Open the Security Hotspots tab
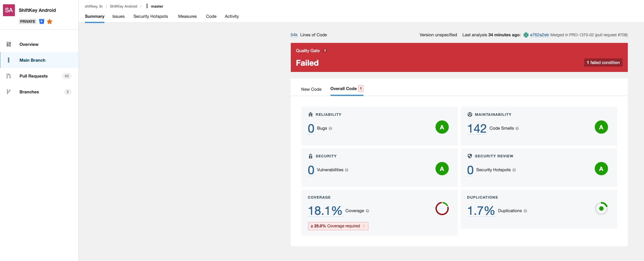Viewport: 644px width, 261px height. tap(151, 16)
